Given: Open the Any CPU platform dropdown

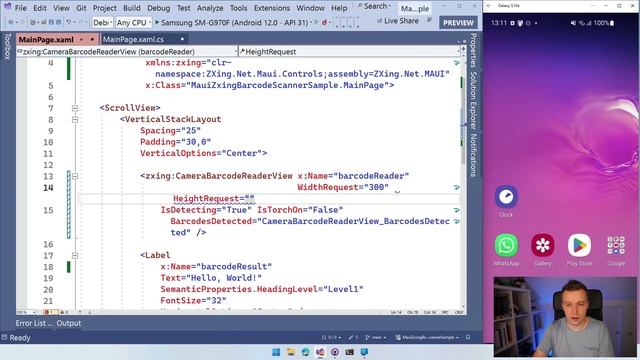Looking at the screenshot, I should click(133, 22).
